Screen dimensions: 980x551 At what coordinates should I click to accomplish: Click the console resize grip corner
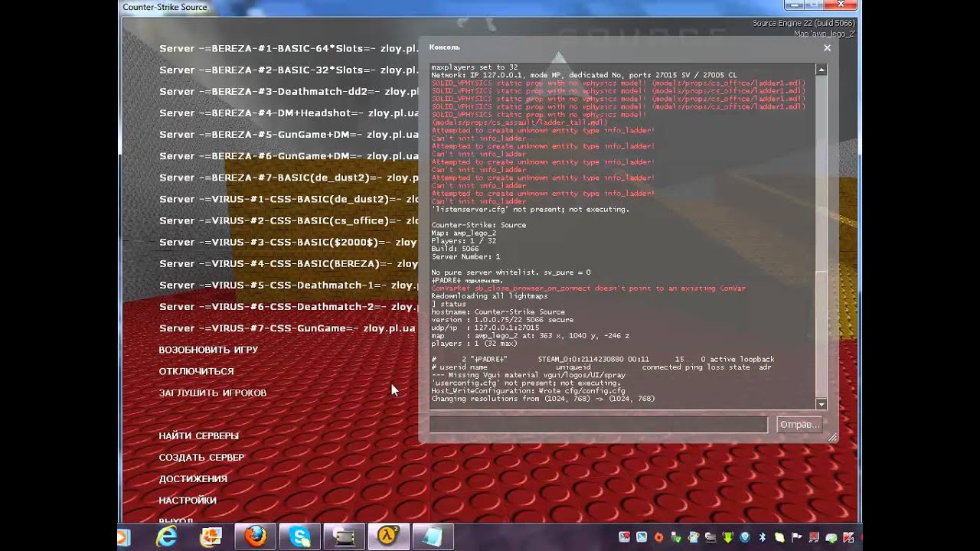pyautogui.click(x=832, y=437)
